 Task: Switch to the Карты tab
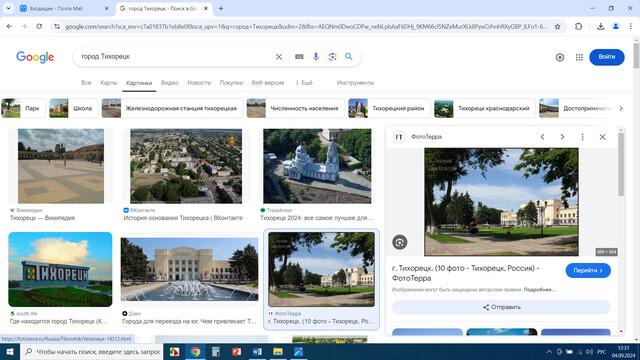(109, 82)
